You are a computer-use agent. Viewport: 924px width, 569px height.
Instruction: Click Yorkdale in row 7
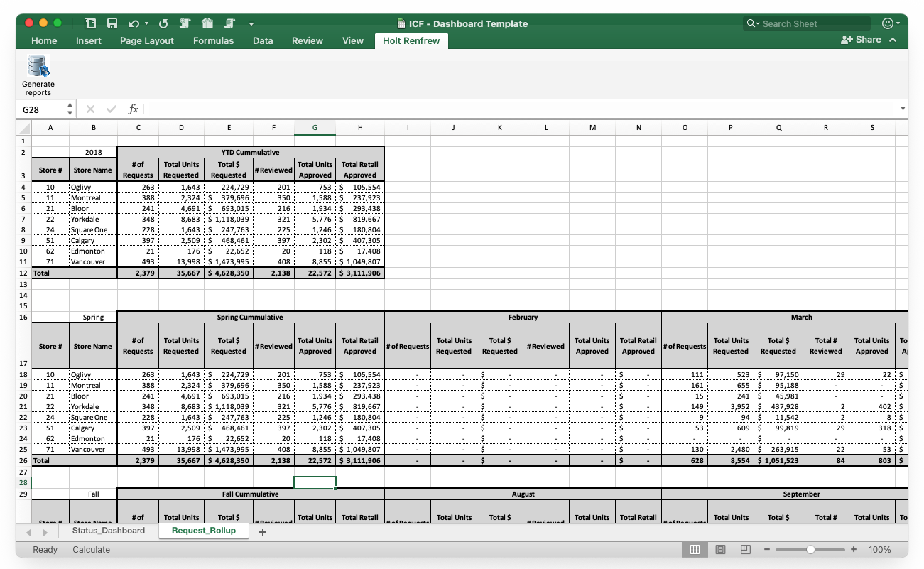(x=93, y=220)
